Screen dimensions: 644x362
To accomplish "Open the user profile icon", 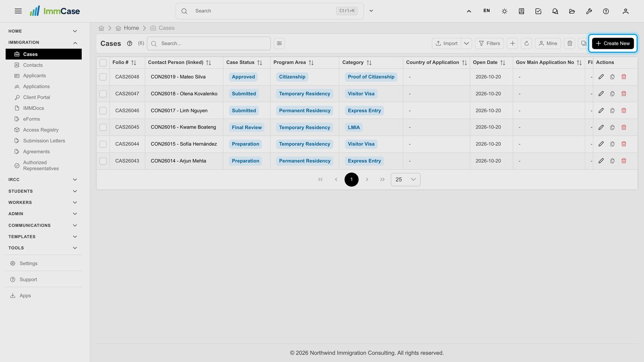I will click(x=625, y=11).
